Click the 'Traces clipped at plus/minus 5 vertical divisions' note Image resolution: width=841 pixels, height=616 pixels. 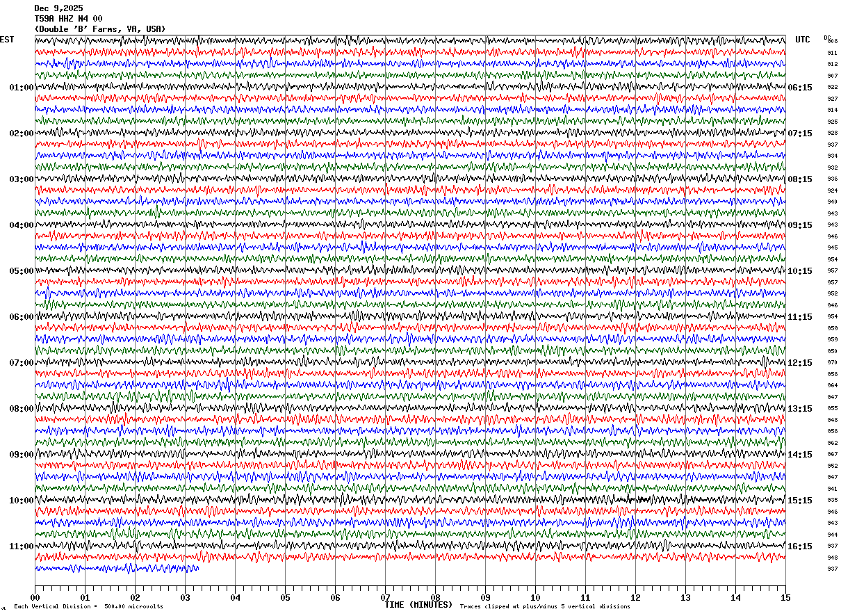(x=545, y=606)
